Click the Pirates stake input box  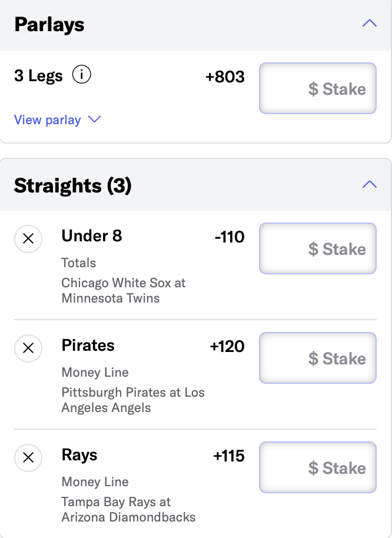tap(318, 358)
